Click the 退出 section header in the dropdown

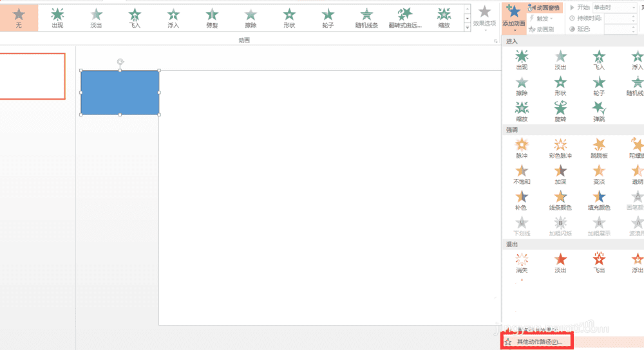coord(573,244)
